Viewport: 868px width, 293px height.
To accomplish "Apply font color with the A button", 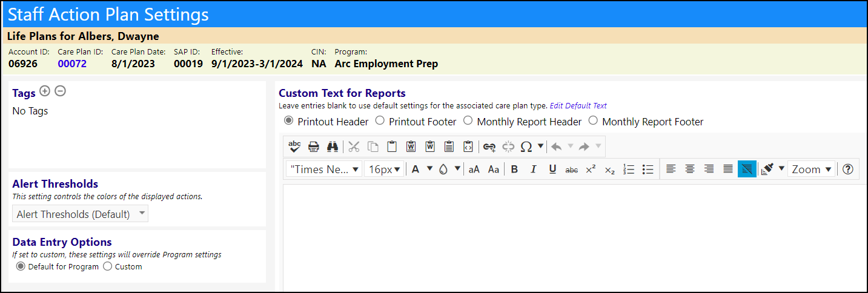I will (x=416, y=170).
